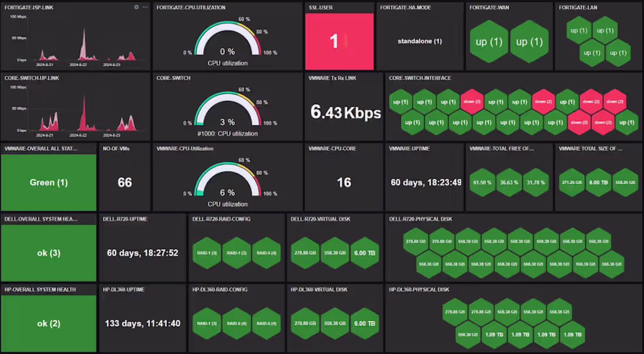Click the 6.00 TB hexagon in HP-DL360-VIRTUAL DISK
This screenshot has height=354, width=644.
pyautogui.click(x=365, y=324)
